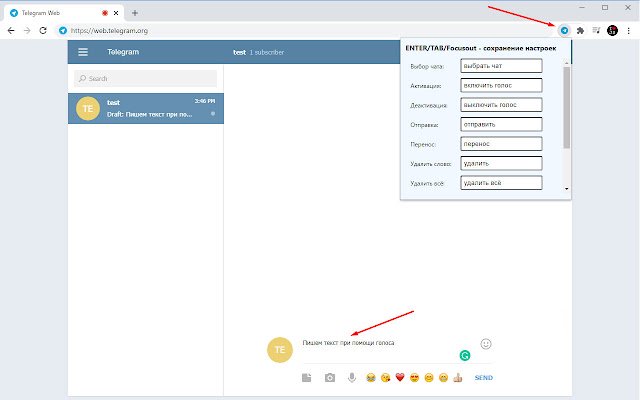Image resolution: width=640 pixels, height=400 pixels.
Task: Click the Telegram voice extension icon
Action: click(x=564, y=30)
